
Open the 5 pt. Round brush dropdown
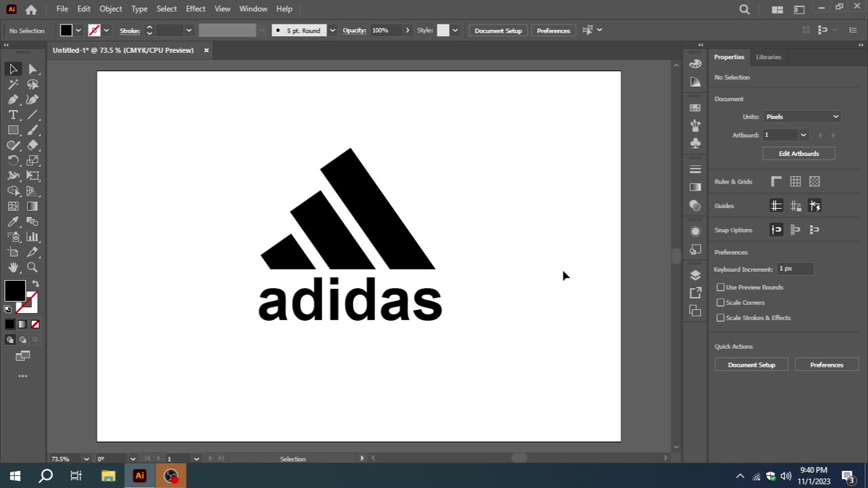[x=332, y=30]
